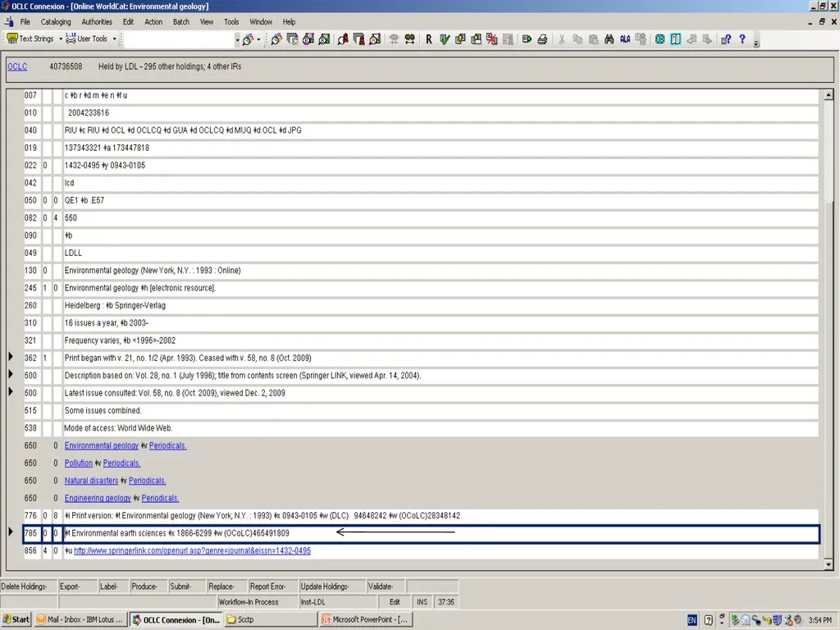Click the green arrow export icon before printer
The image size is (840, 630).
point(527,39)
